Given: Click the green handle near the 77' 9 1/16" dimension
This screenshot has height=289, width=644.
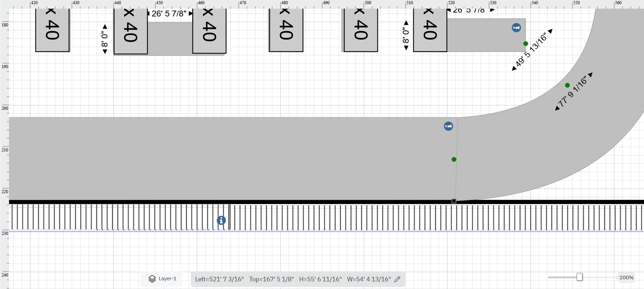Looking at the screenshot, I should (x=567, y=85).
